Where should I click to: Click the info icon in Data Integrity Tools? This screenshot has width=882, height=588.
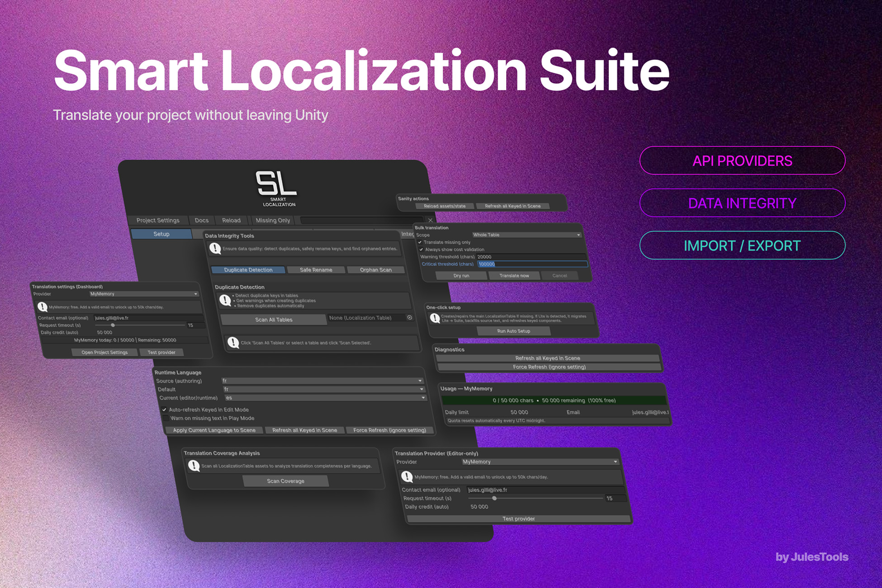click(x=215, y=248)
